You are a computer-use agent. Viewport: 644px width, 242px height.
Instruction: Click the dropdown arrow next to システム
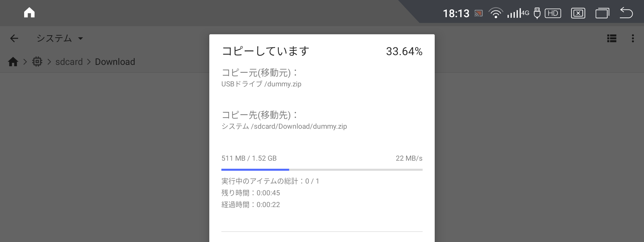[x=80, y=38]
